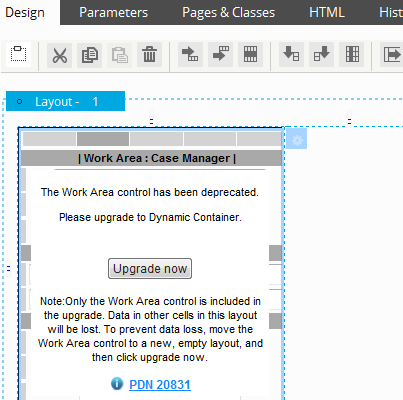Screen dimensions: 403x400
Task: Click the insert row before icon
Action: (190, 54)
